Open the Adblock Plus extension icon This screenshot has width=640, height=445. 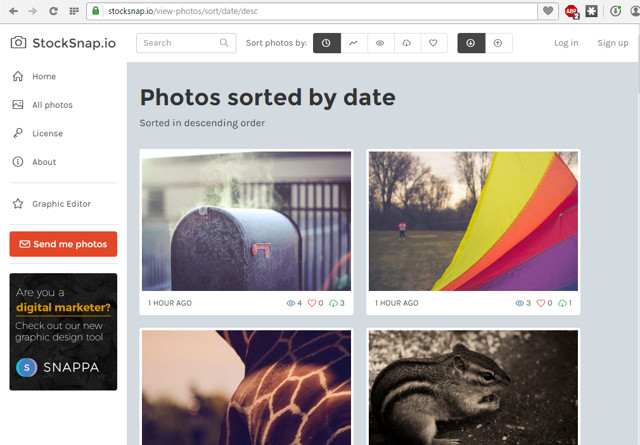coord(571,11)
